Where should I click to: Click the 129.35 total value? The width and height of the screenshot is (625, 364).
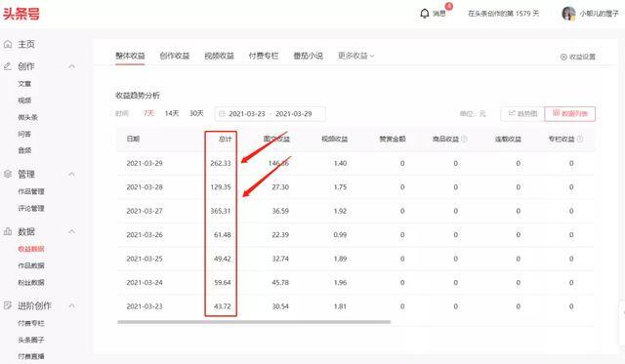[x=221, y=187]
